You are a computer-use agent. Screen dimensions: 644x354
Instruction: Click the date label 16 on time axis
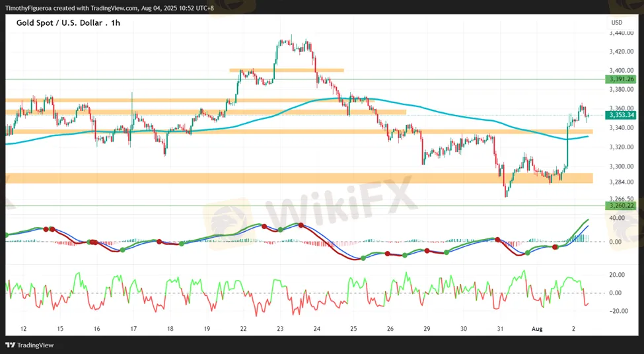tap(97, 329)
